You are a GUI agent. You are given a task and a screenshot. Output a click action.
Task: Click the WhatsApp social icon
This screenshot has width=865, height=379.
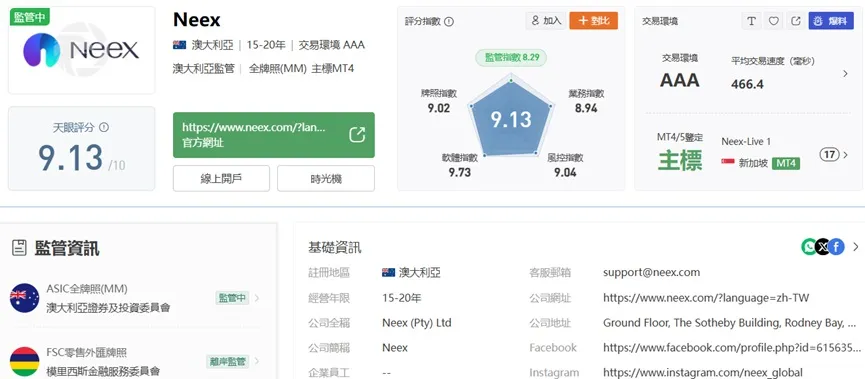point(809,247)
